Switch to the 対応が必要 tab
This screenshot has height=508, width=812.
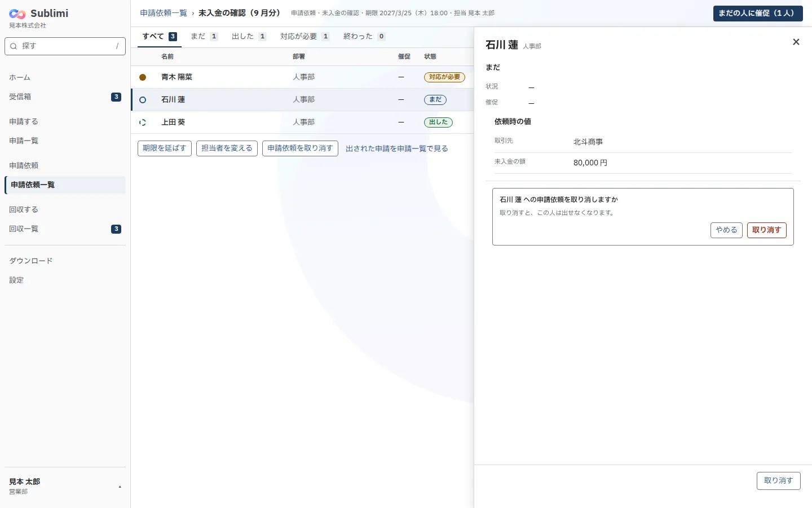pos(304,37)
